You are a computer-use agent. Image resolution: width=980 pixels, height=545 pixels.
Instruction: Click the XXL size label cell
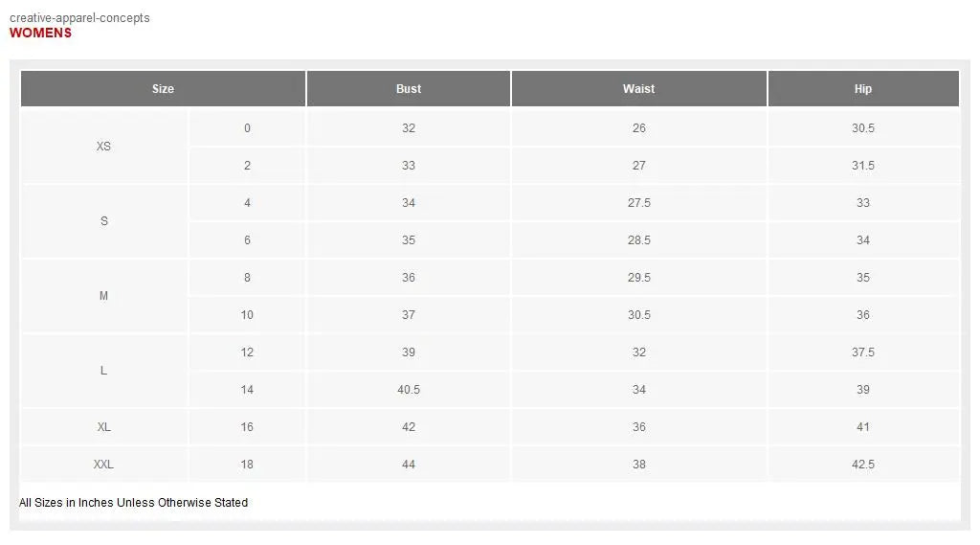coord(103,465)
